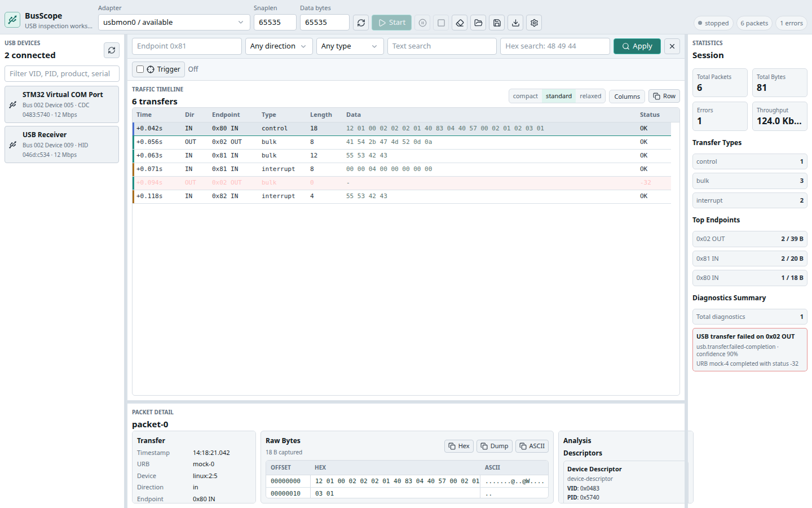Image resolution: width=812 pixels, height=508 pixels.
Task: Open the Columns chooser button
Action: pyautogui.click(x=627, y=97)
